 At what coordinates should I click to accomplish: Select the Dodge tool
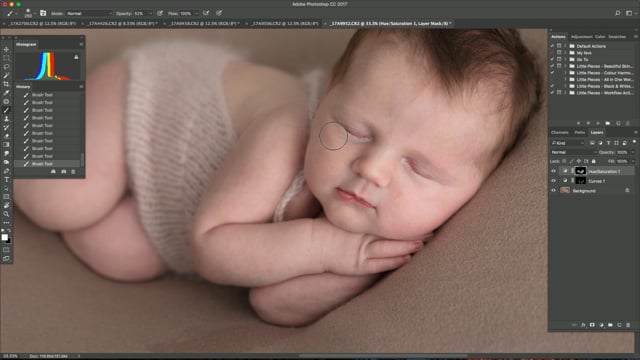click(6, 162)
